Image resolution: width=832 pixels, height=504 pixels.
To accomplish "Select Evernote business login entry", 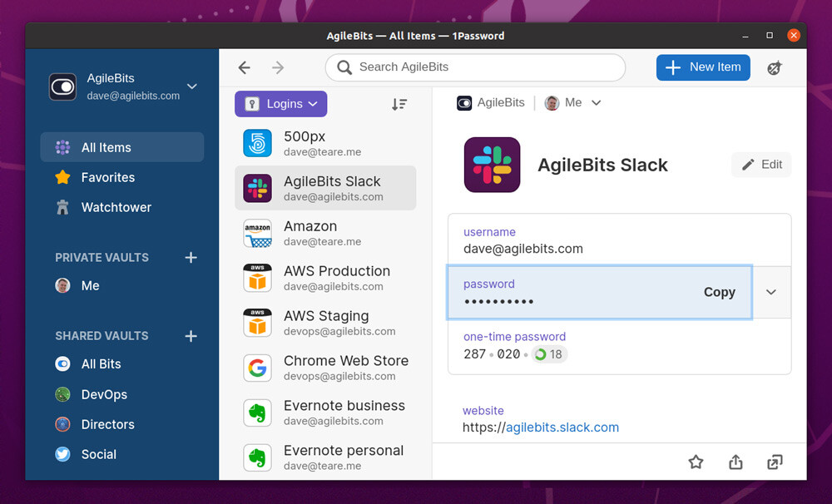I will 325,413.
